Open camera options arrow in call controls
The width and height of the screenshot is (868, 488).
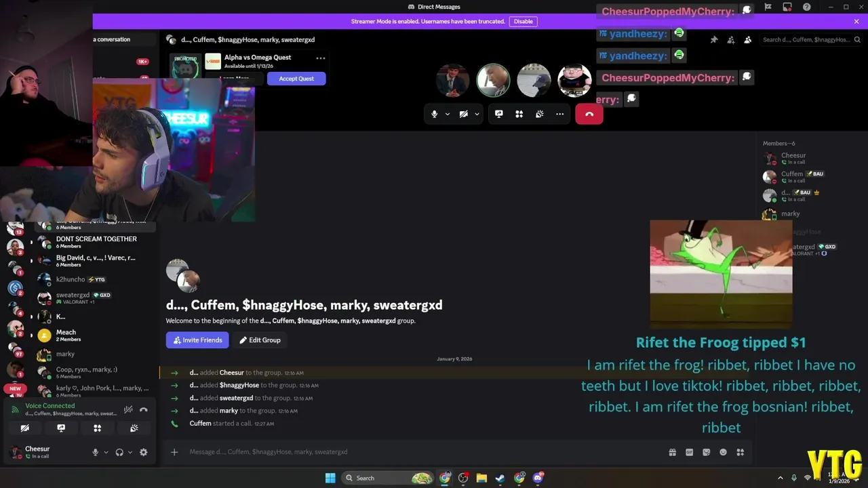coord(477,114)
